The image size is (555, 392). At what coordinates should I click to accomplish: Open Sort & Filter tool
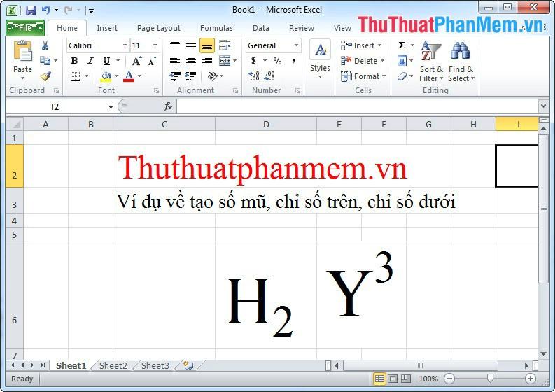(x=431, y=62)
